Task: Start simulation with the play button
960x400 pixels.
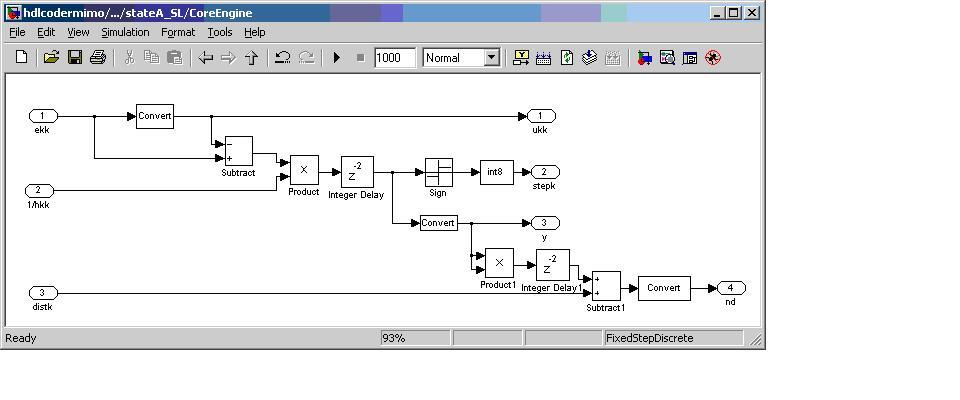Action: pos(336,58)
